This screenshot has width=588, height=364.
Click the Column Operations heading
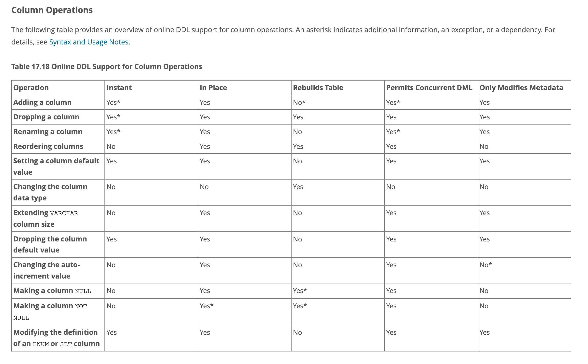(52, 10)
